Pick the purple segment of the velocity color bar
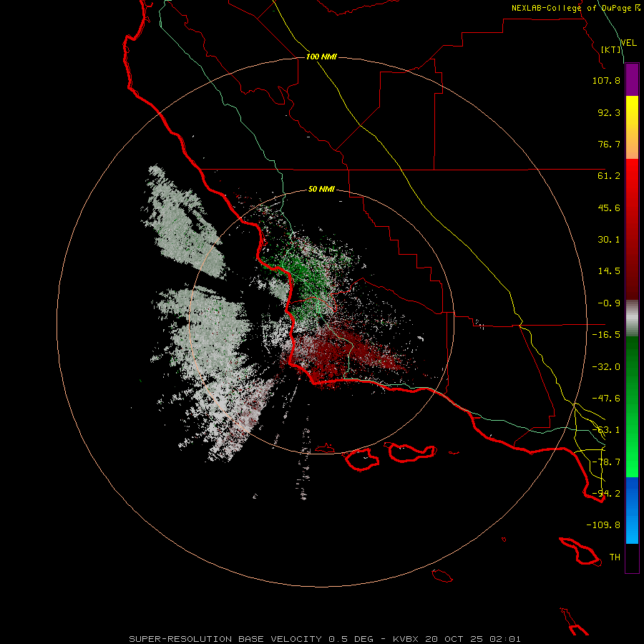644x644 pixels. click(632, 79)
